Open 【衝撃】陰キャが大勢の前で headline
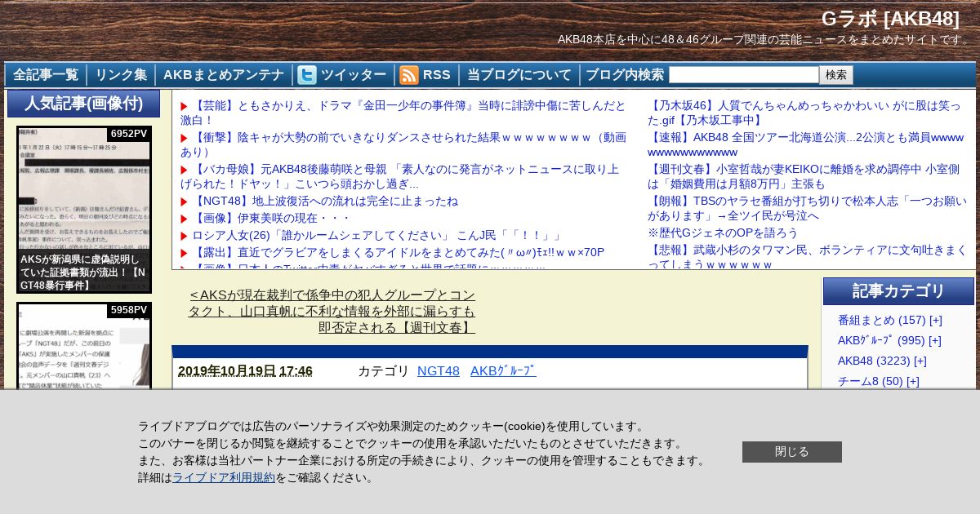Viewport: 980px width, 514px height. [x=403, y=144]
